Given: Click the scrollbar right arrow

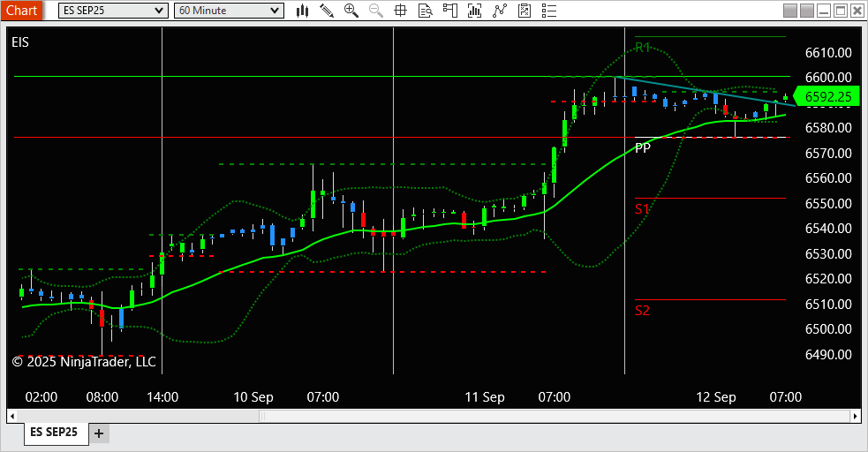Looking at the screenshot, I should (856, 416).
